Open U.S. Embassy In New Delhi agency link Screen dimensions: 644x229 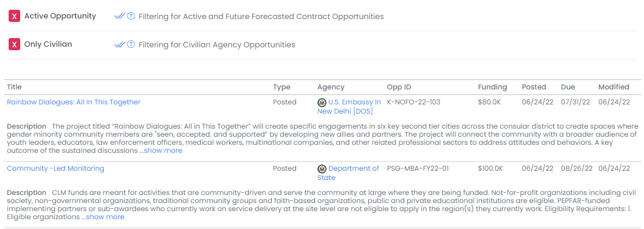click(349, 107)
